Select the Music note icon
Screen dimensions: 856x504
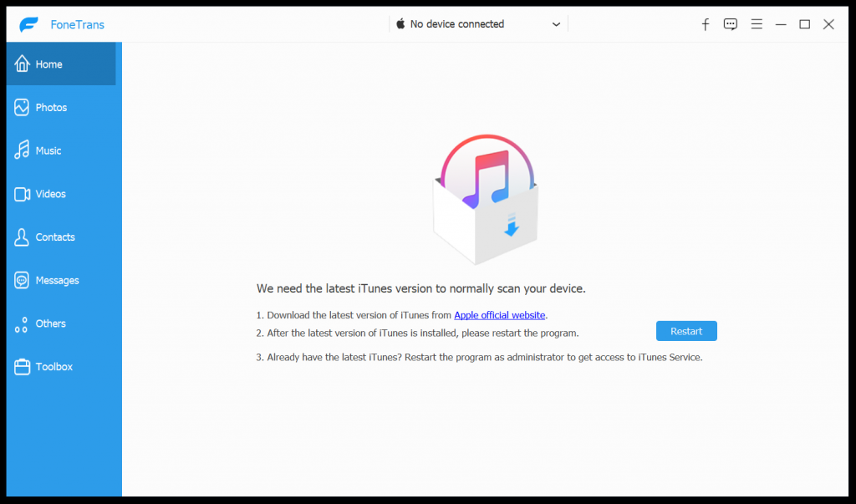point(22,150)
